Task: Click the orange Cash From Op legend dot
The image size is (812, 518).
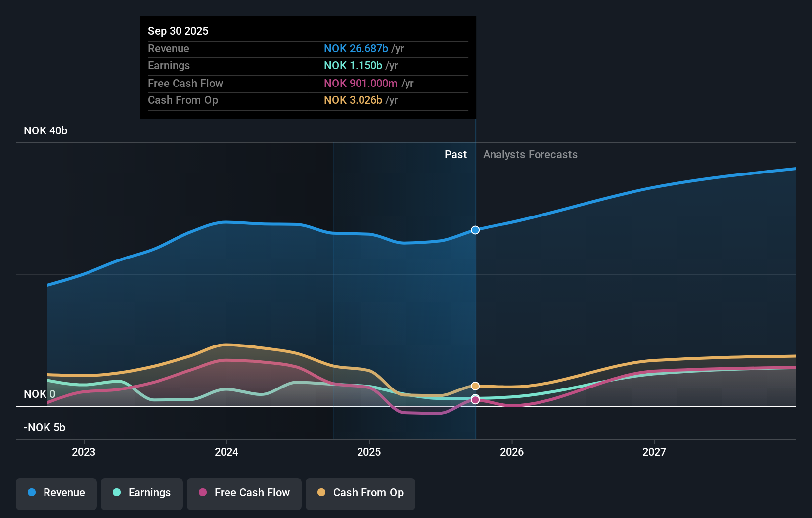Action: pos(322,493)
